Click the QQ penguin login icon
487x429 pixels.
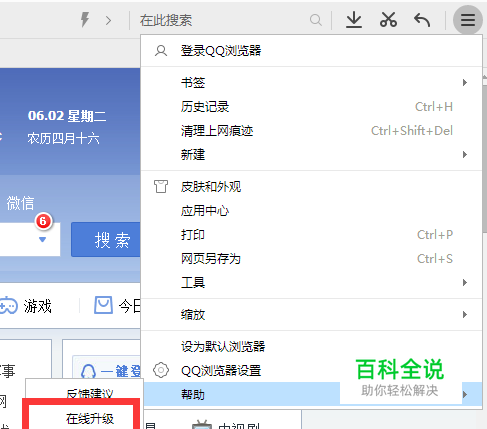[x=88, y=371]
